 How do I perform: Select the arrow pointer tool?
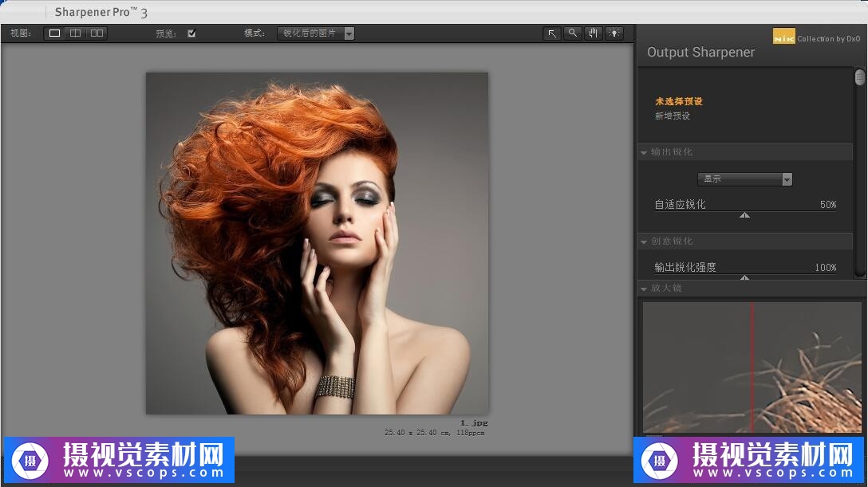click(x=552, y=33)
